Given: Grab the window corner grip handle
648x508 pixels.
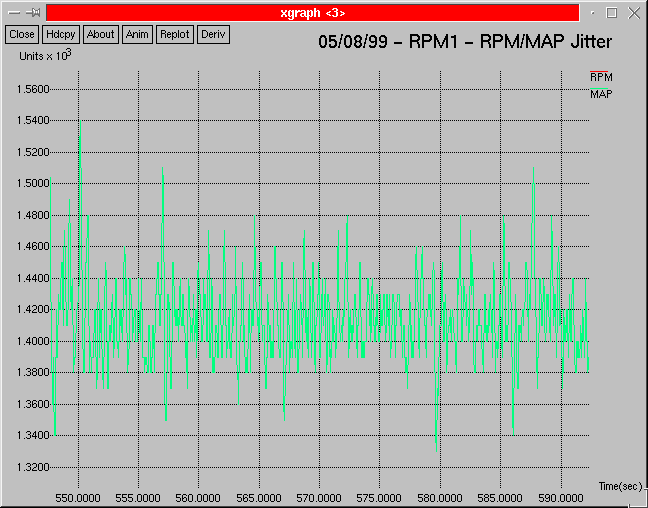Looking at the screenshot, I should 639,500.
